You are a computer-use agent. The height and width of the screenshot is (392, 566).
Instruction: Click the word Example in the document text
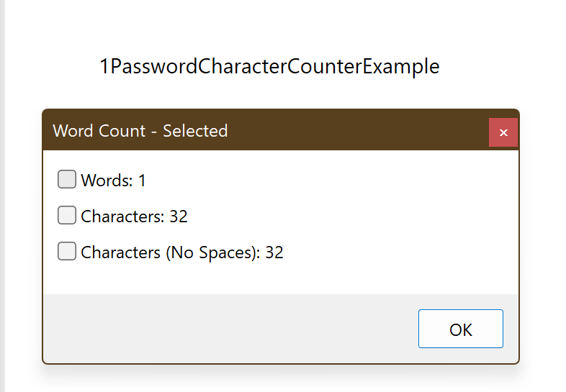pyautogui.click(x=400, y=67)
